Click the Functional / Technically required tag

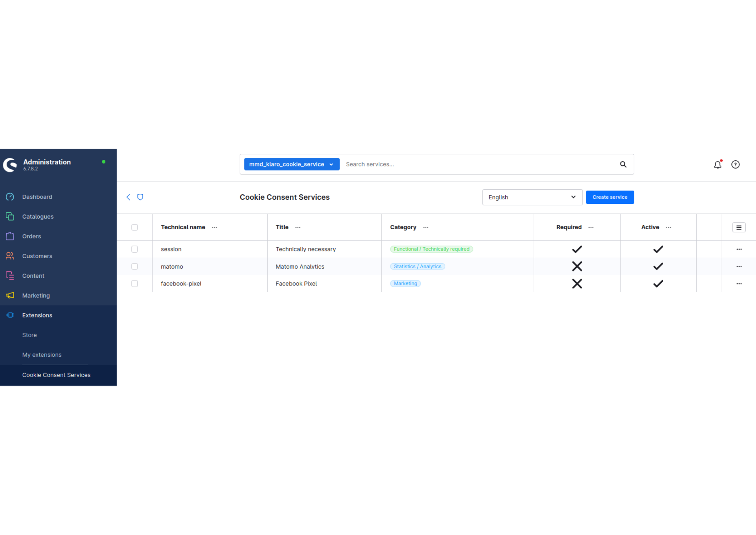431,249
